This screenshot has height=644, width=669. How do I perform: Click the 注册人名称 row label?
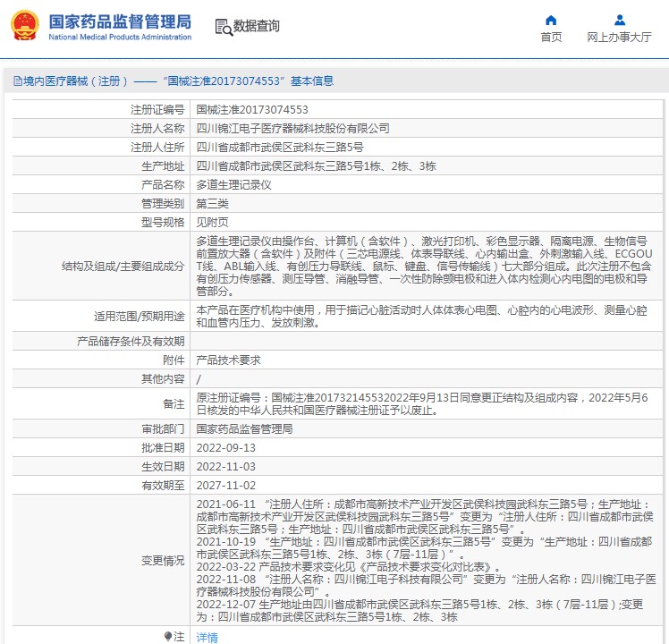(157, 129)
